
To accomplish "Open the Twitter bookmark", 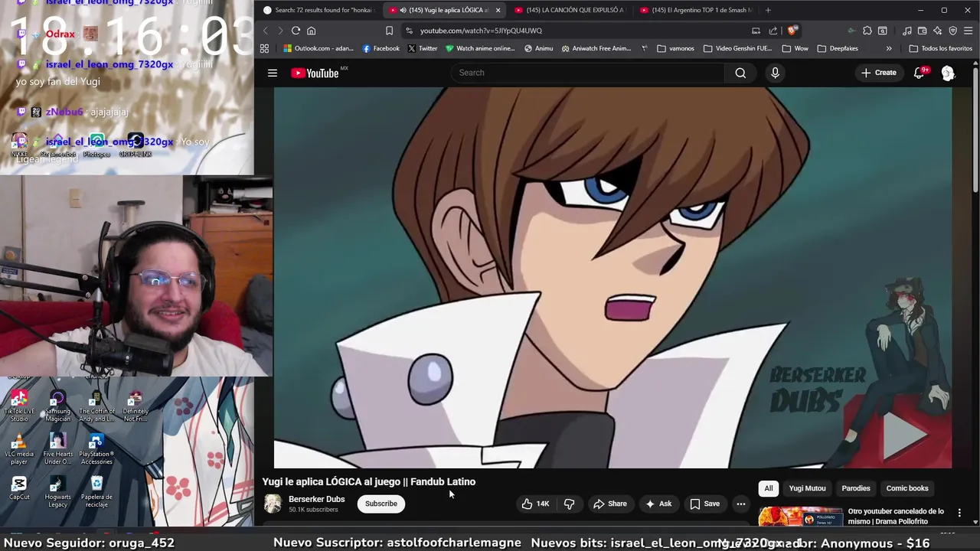I will [422, 48].
